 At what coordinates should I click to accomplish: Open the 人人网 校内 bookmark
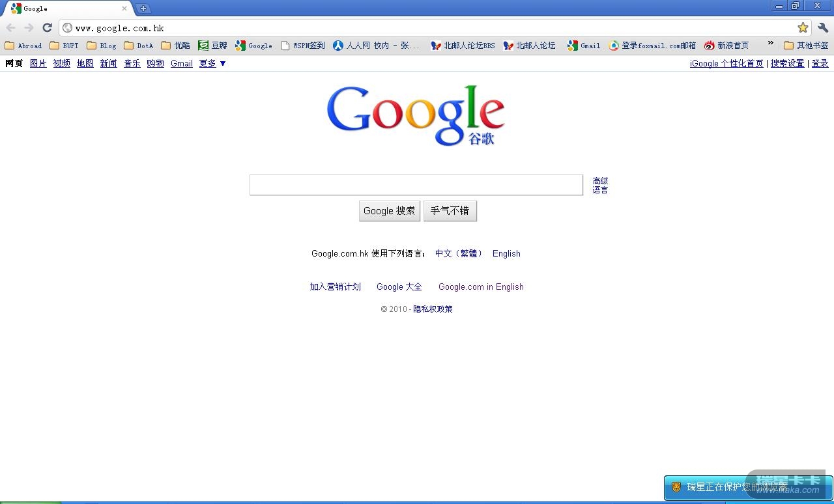click(x=376, y=46)
